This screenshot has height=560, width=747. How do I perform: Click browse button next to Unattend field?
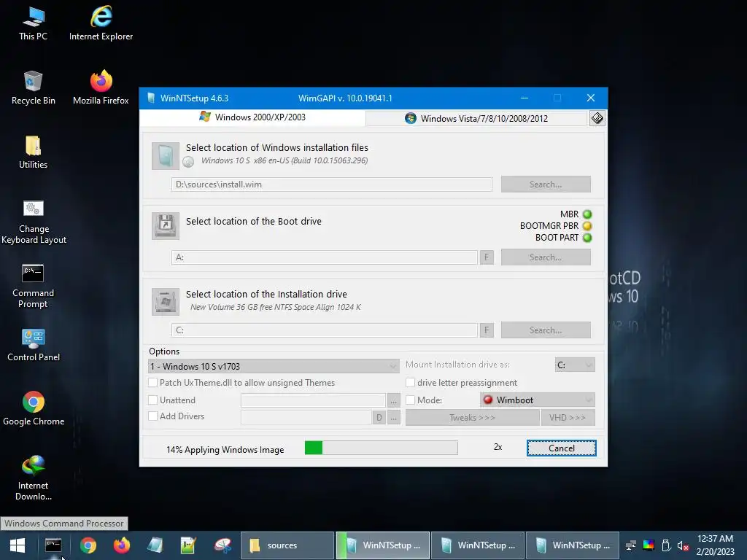pyautogui.click(x=393, y=400)
